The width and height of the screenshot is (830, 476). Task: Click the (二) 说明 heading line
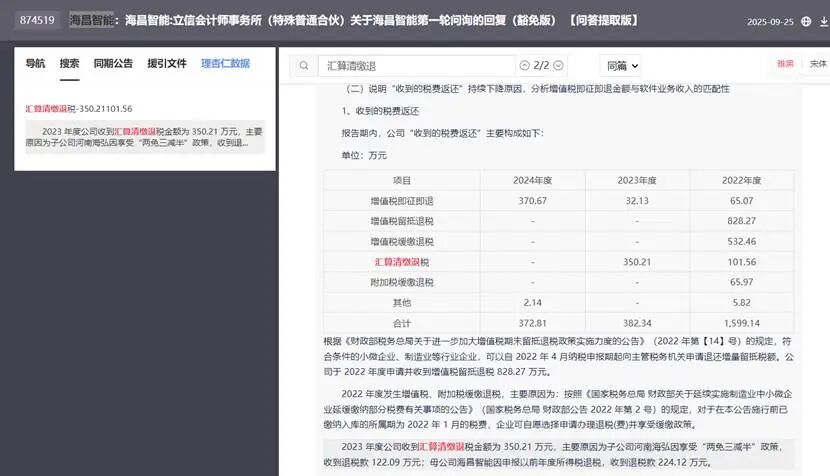537,89
